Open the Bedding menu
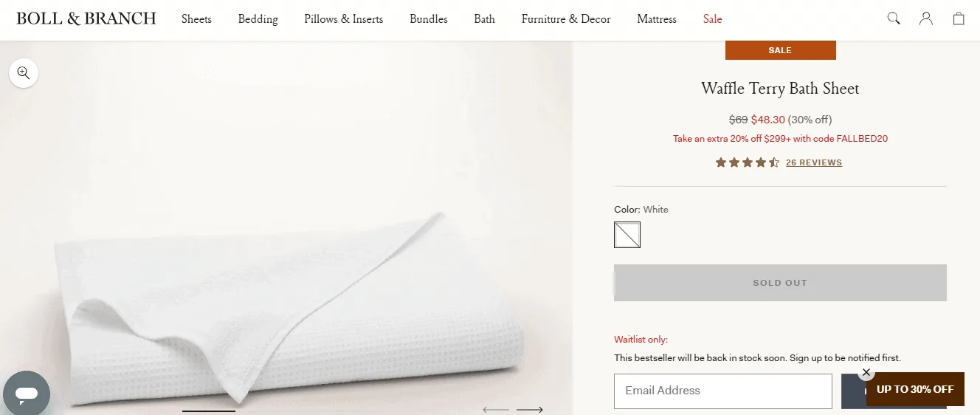Image resolution: width=980 pixels, height=415 pixels. click(x=258, y=19)
